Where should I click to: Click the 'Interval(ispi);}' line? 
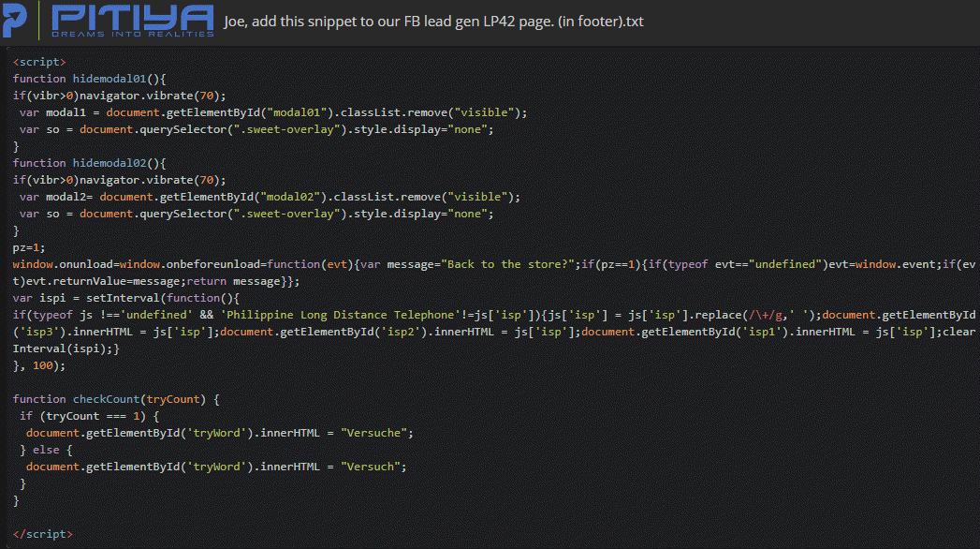click(x=66, y=349)
